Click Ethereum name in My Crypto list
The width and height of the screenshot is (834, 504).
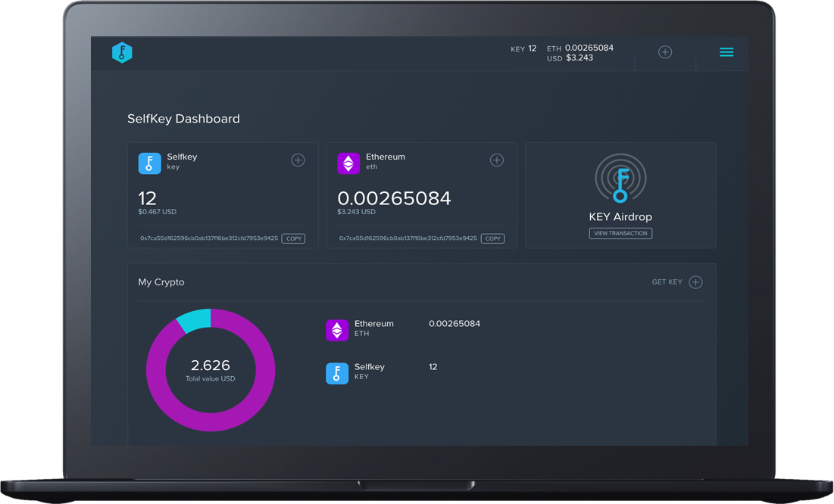click(374, 324)
